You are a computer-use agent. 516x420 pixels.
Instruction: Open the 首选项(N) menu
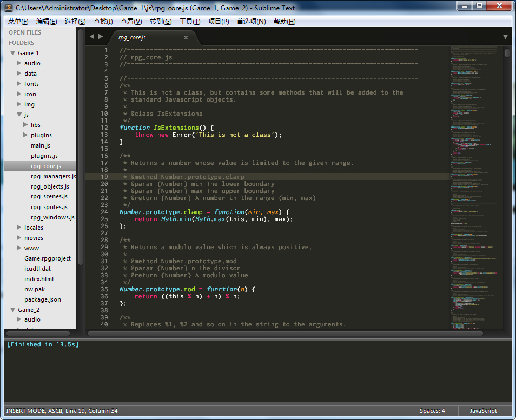(252, 22)
